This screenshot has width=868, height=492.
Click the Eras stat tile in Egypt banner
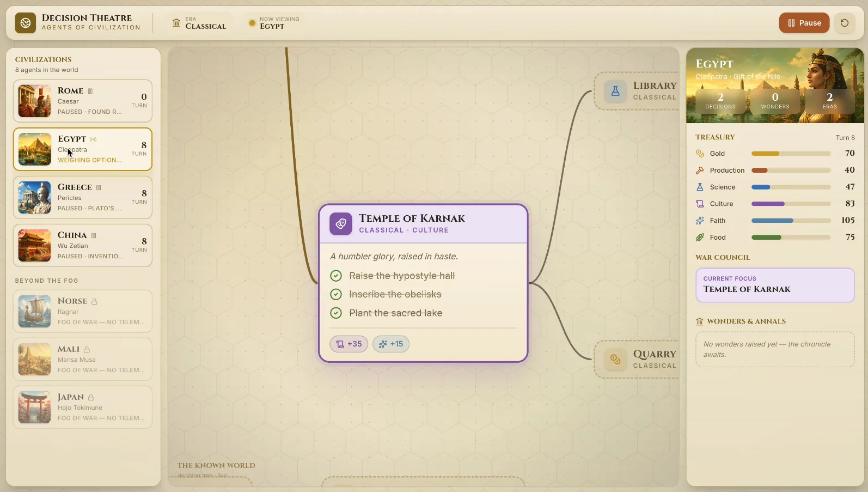pos(829,101)
